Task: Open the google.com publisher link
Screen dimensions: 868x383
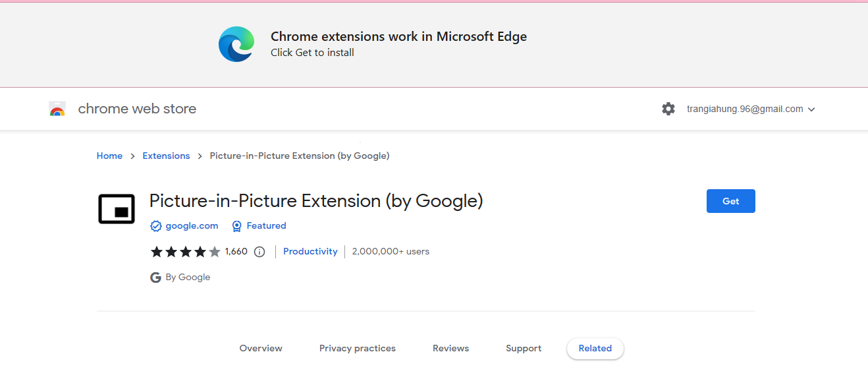Action: [x=192, y=226]
